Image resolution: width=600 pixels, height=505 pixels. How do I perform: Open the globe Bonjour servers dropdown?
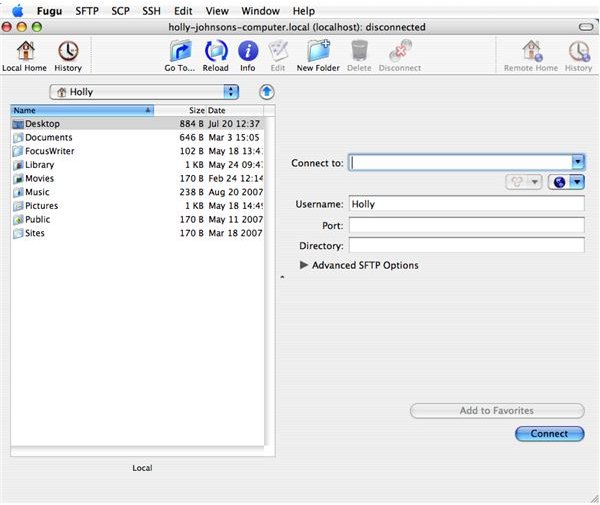[x=566, y=182]
